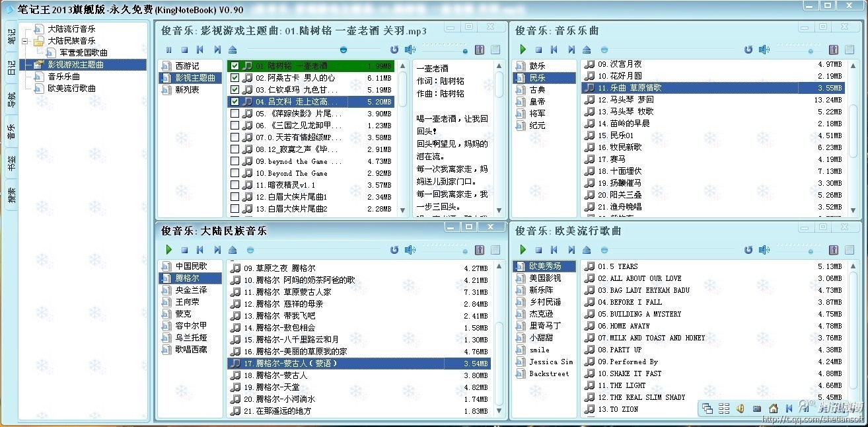The height and width of the screenshot is (427, 868).
Task: Start playback in 音乐乐曲 player
Action: point(523,50)
